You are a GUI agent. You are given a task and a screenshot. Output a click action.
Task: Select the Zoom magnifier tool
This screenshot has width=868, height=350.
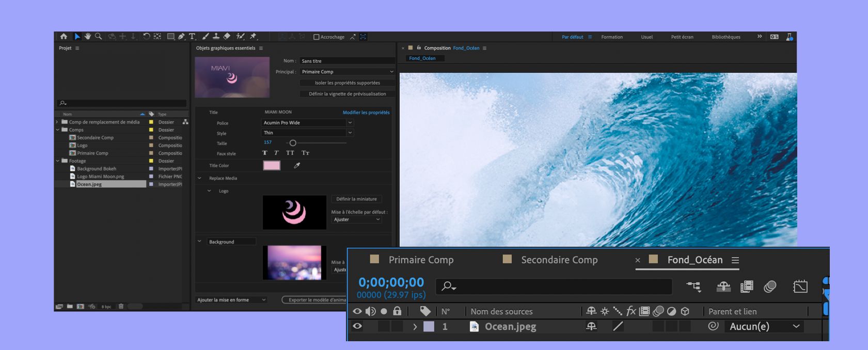(98, 37)
